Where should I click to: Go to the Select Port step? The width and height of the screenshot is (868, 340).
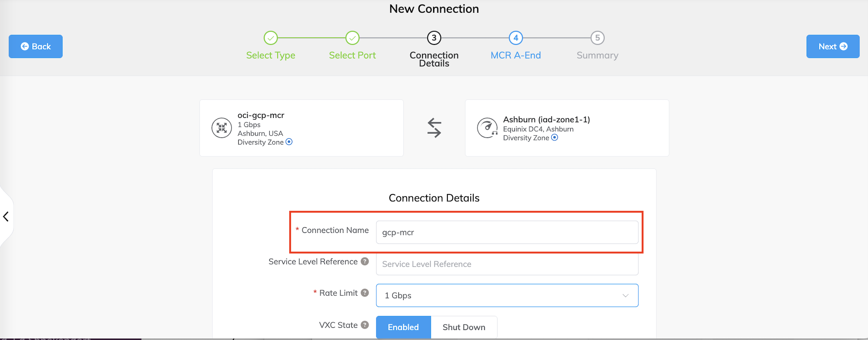pos(352,38)
